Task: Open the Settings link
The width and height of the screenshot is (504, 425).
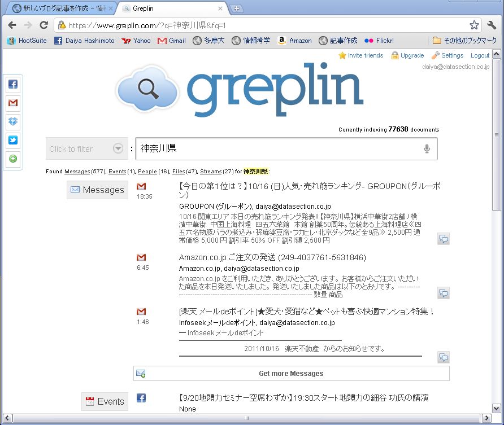Action: [447, 55]
